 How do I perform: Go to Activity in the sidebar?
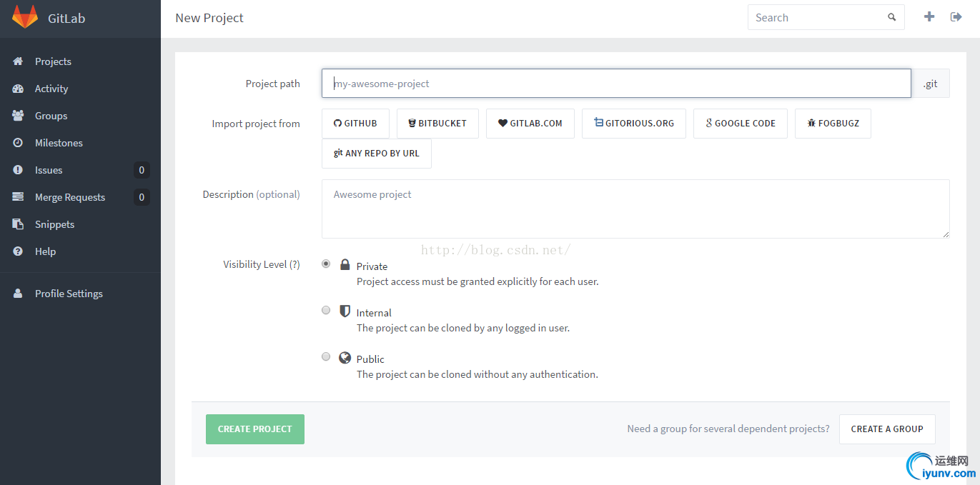tap(80, 89)
